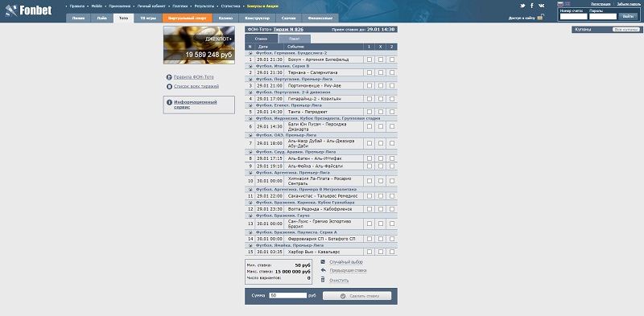Open the Facebook social icon
The image size is (644, 316).
pos(532,6)
